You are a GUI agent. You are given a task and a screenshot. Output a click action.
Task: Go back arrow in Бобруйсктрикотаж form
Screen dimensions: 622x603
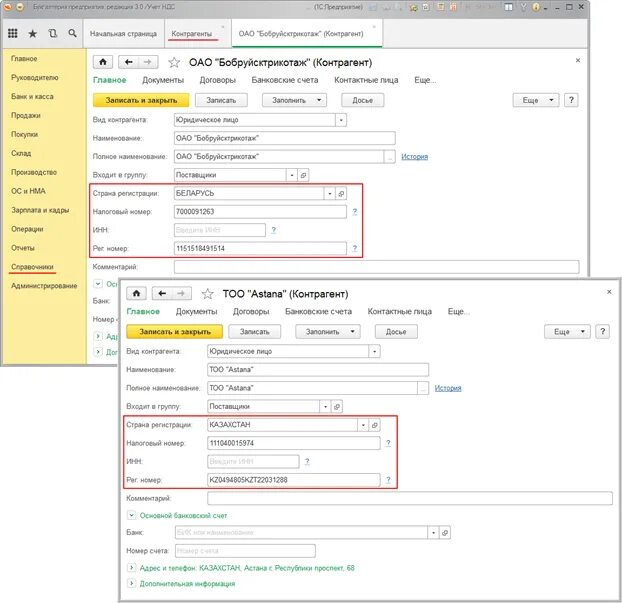coord(128,62)
